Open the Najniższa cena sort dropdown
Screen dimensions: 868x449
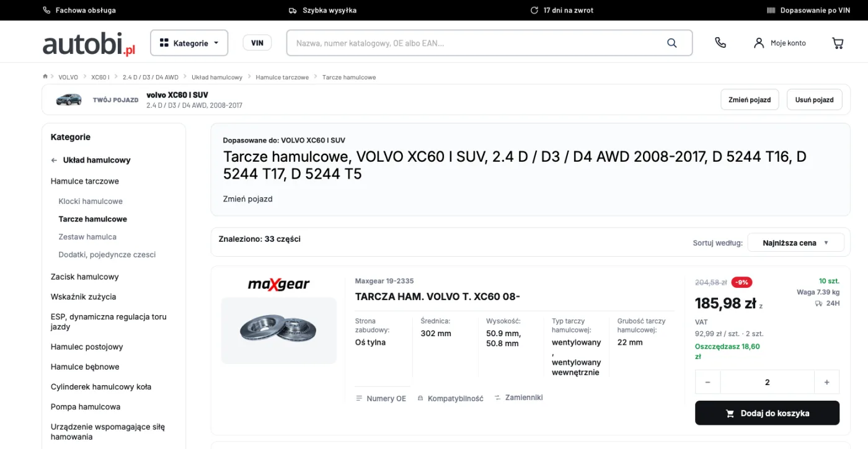pos(796,242)
